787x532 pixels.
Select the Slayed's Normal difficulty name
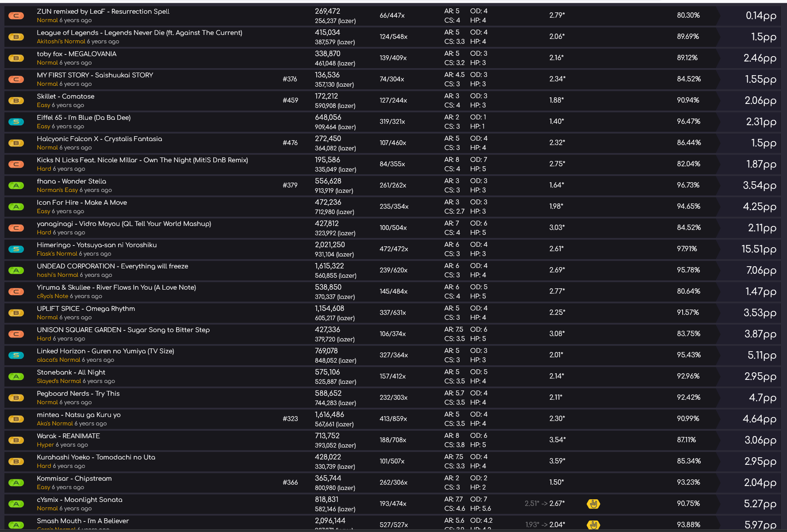[59, 381]
